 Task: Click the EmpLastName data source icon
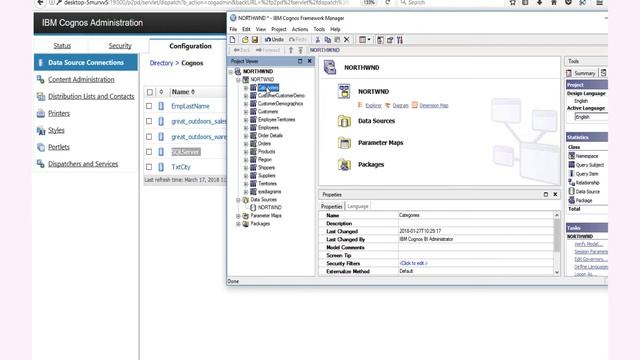click(161, 106)
